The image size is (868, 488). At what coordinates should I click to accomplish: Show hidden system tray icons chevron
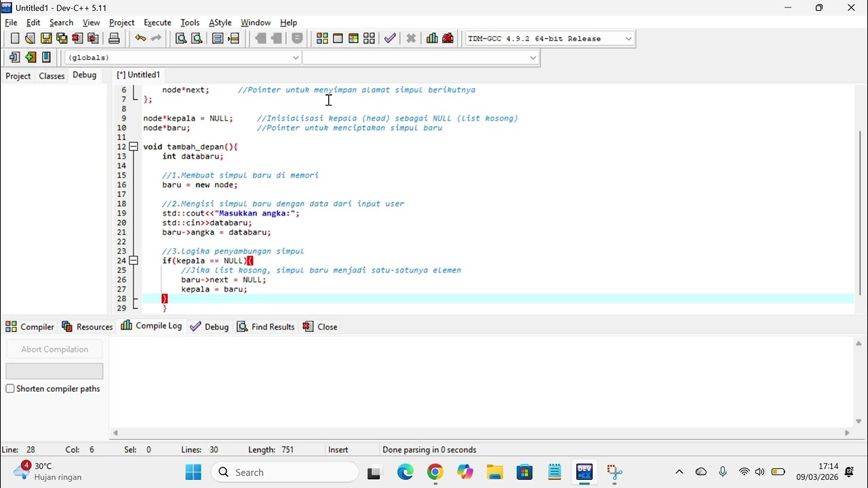[x=679, y=472]
